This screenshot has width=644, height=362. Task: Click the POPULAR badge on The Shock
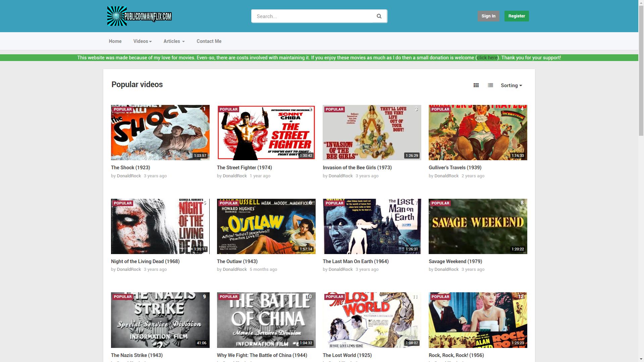[122, 109]
